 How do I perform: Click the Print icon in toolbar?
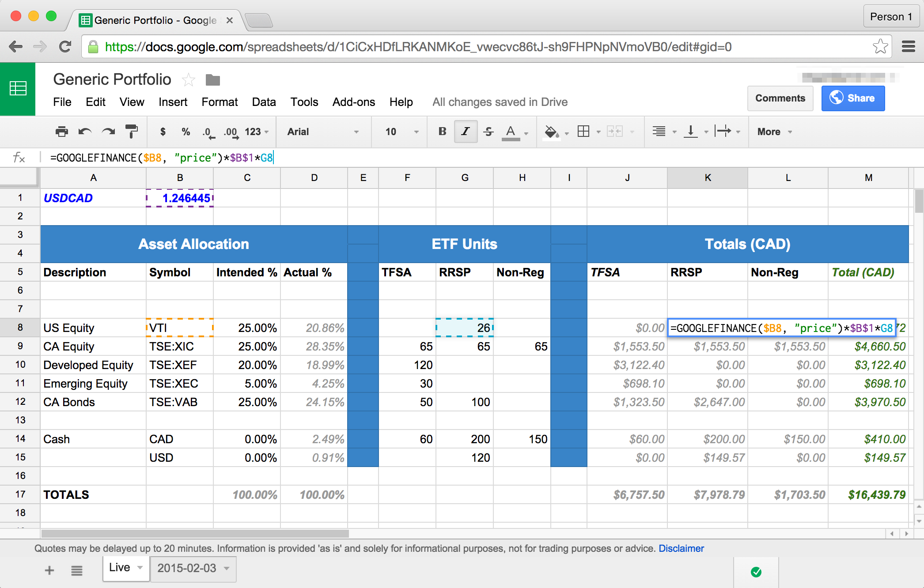click(62, 132)
